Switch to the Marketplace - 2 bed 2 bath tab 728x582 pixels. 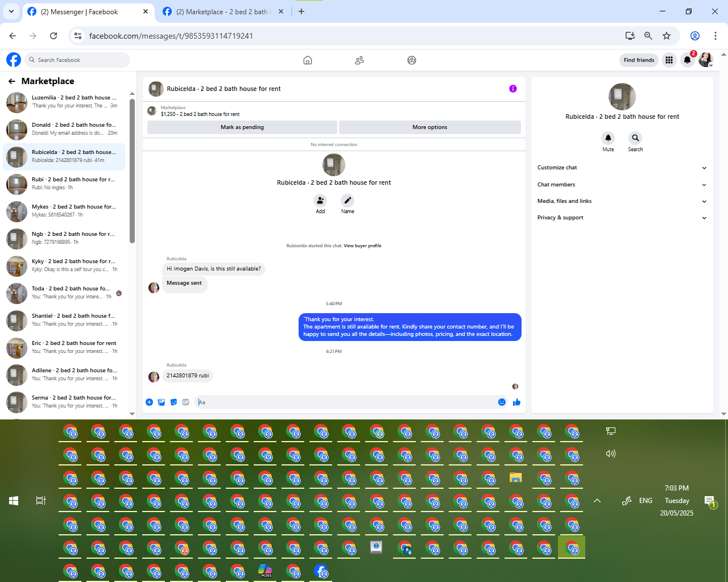(222, 11)
